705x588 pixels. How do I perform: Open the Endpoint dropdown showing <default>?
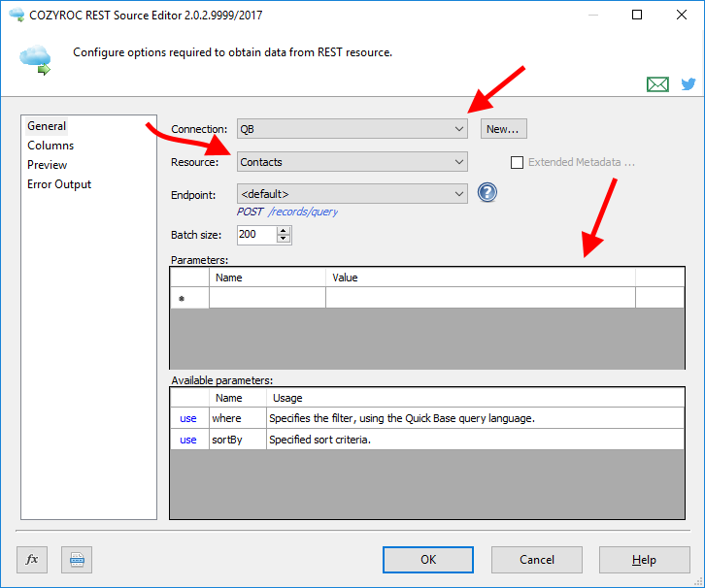coord(352,194)
